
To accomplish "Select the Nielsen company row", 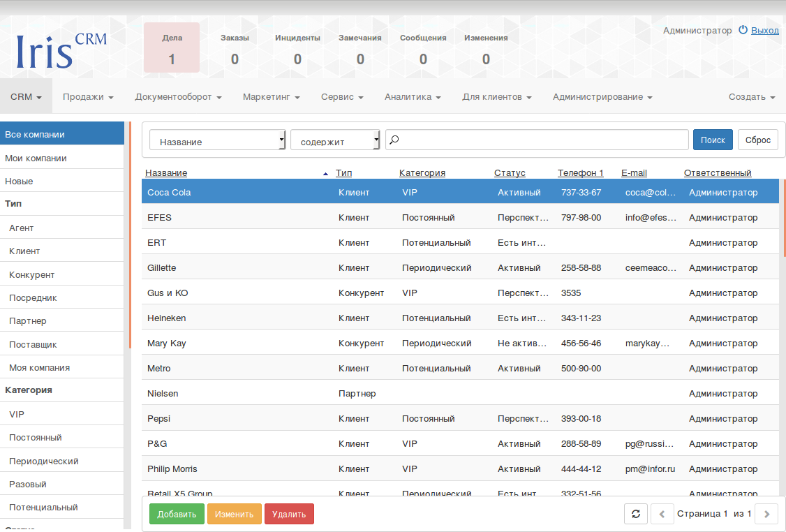I will 461,393.
